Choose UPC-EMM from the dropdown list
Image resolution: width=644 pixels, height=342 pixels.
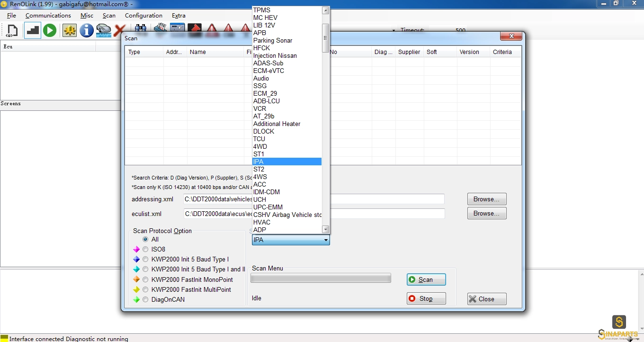pyautogui.click(x=287, y=207)
